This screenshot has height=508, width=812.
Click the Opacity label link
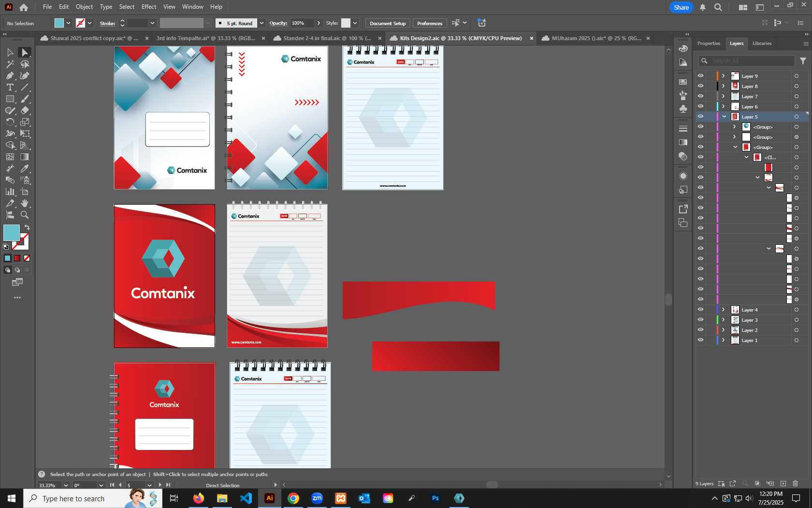coord(278,23)
